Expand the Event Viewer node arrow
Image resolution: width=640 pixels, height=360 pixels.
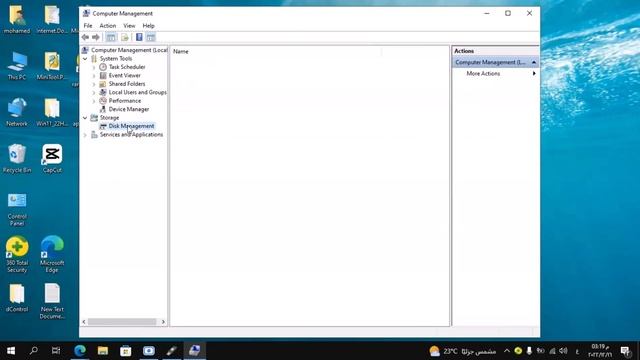[x=94, y=76]
